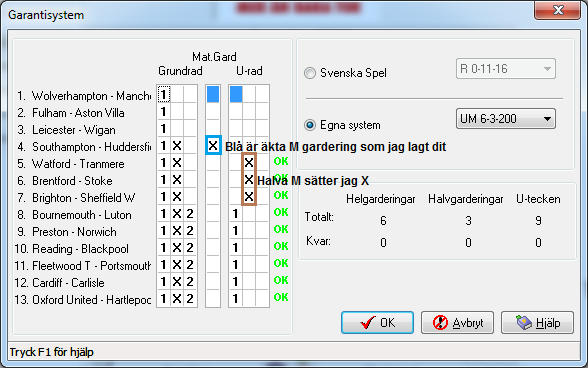Select the Svenska Spel radio button
Screen dimensions: 588x368
tap(310, 73)
